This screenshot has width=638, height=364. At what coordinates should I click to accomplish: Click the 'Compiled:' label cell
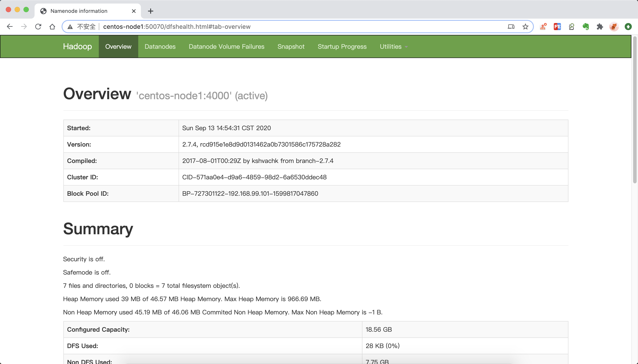121,161
